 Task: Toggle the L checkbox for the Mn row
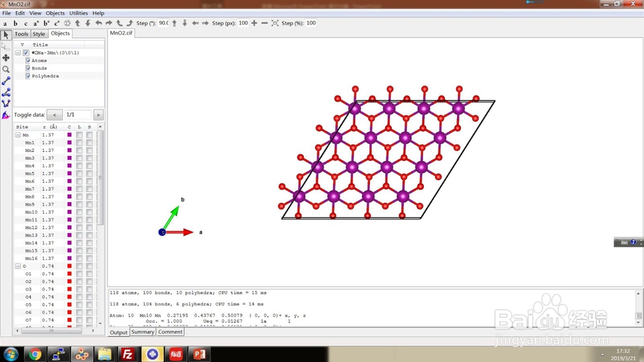(79, 135)
